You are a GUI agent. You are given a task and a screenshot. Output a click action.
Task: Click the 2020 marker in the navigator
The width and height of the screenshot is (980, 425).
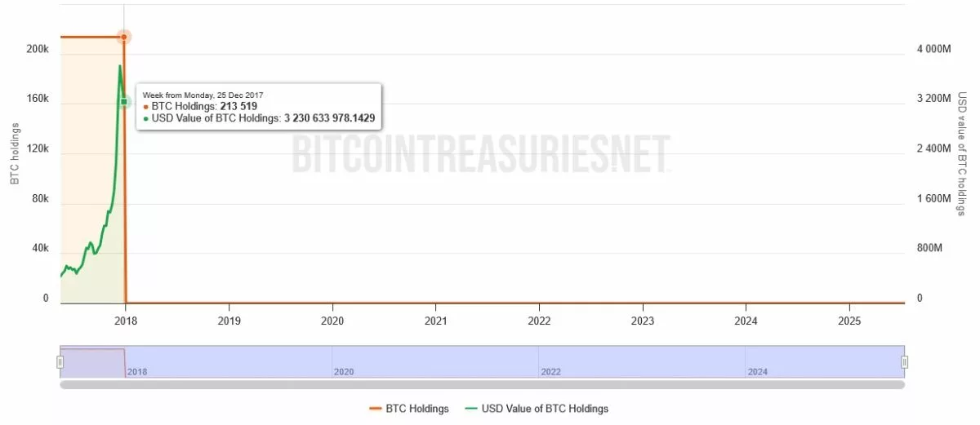[x=343, y=372]
